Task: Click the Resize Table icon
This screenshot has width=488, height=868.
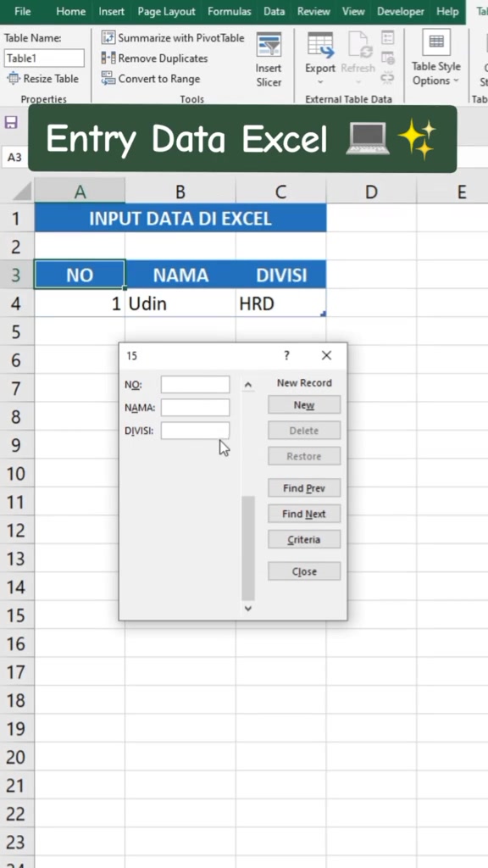Action: point(14,79)
